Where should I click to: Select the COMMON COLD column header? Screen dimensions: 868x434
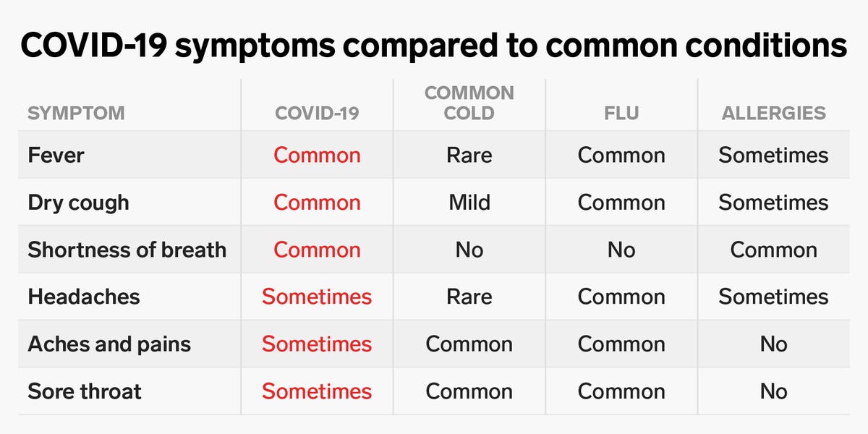click(469, 103)
